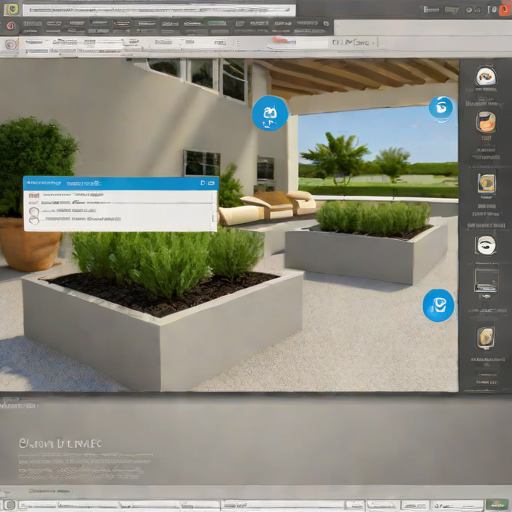Click the blue hotspot marker in the sky
Image resolution: width=512 pixels, height=512 pixels.
(x=441, y=108)
